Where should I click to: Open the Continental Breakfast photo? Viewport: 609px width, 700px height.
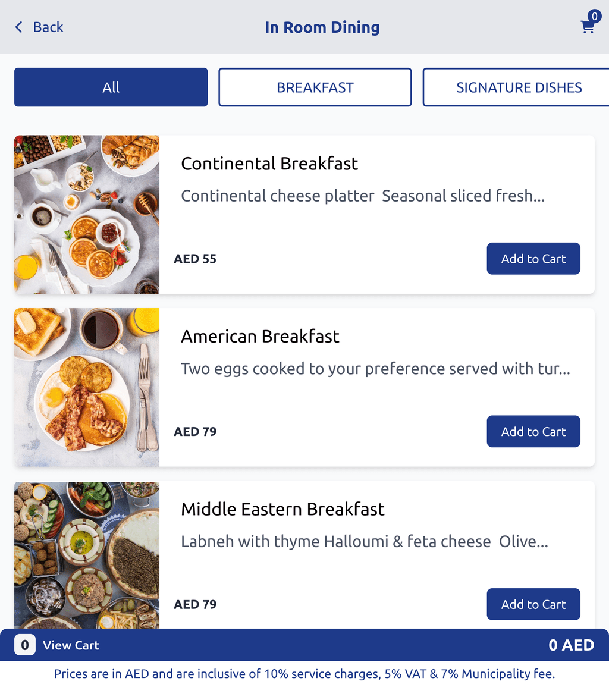coord(87,214)
